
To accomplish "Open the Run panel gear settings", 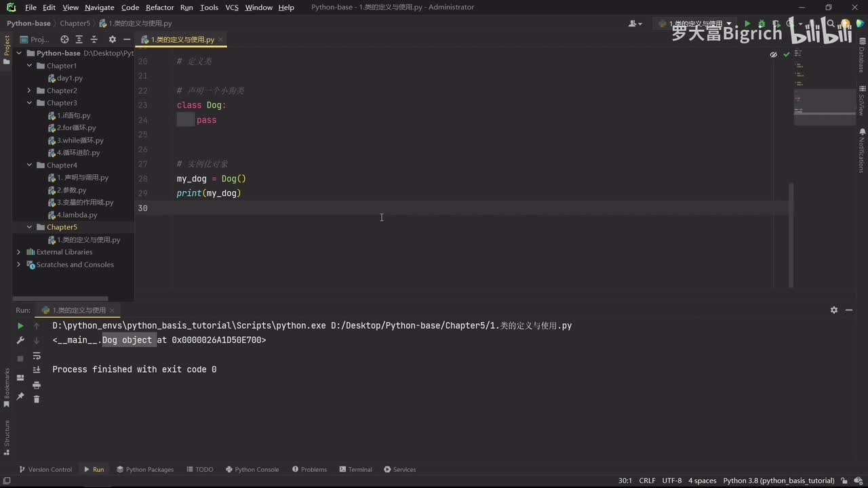I will 834,310.
